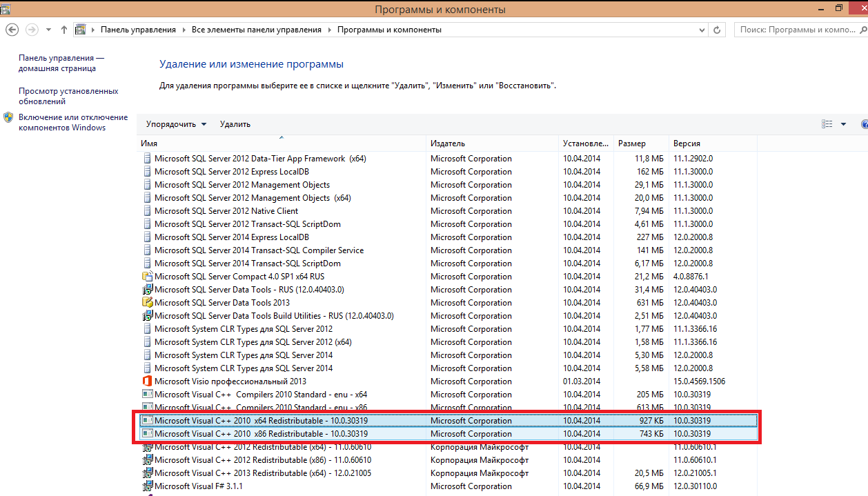This screenshot has height=496, width=868.
Task: Select 'Microsoft SQL Server 2012 Management Objects (x64)' row
Action: coord(447,198)
